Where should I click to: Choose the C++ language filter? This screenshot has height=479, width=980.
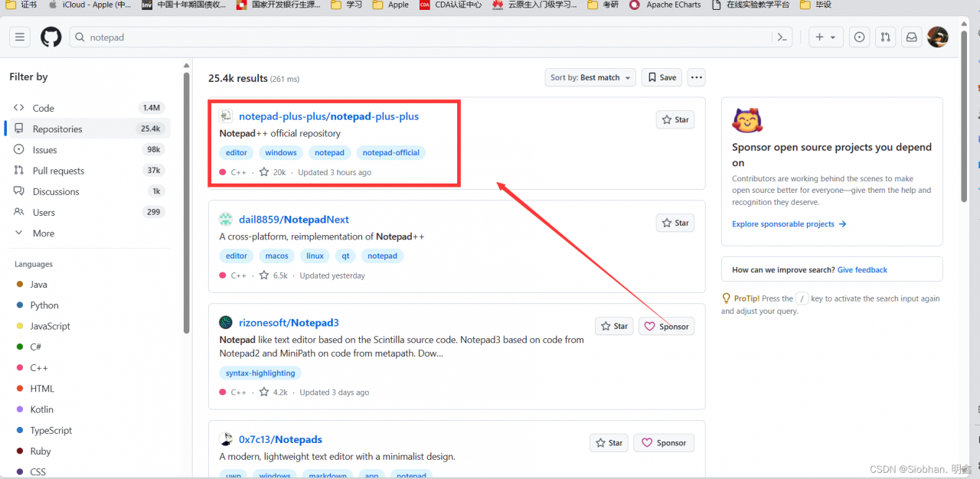(x=38, y=367)
